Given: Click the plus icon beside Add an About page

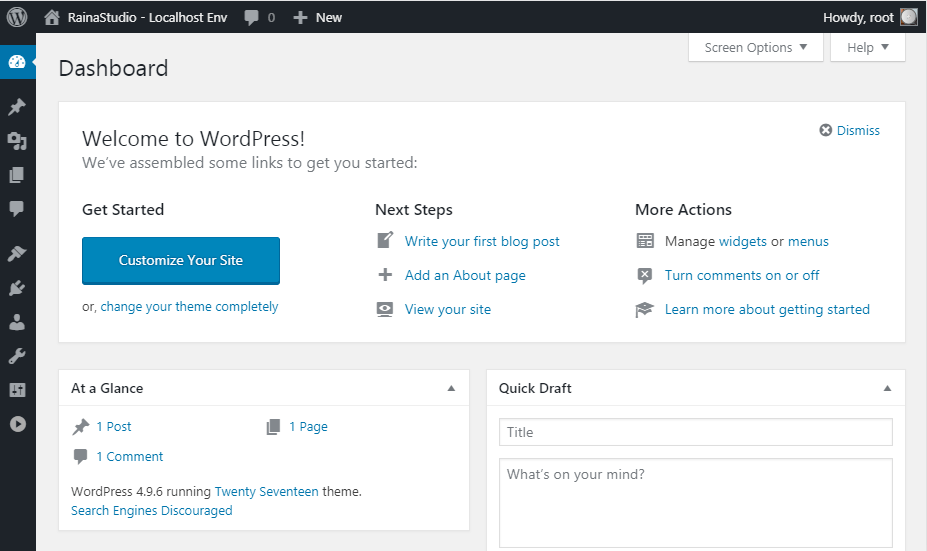Looking at the screenshot, I should tap(385, 275).
